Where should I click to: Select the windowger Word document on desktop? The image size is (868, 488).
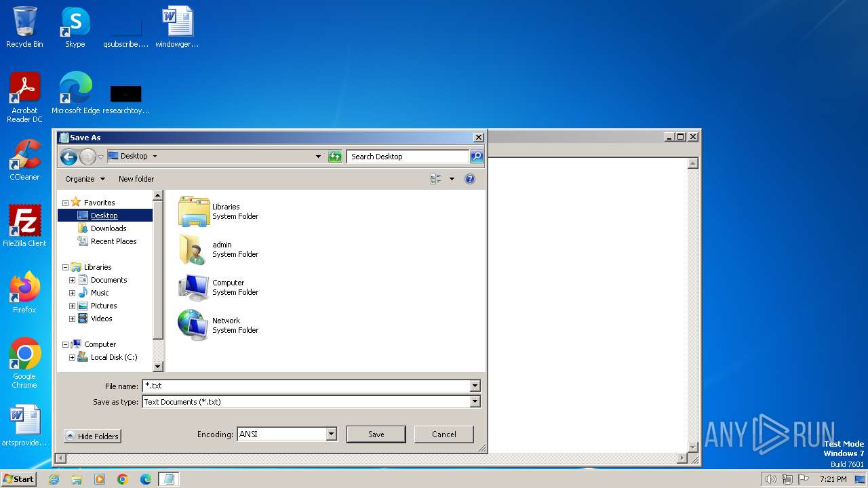[x=177, y=27]
